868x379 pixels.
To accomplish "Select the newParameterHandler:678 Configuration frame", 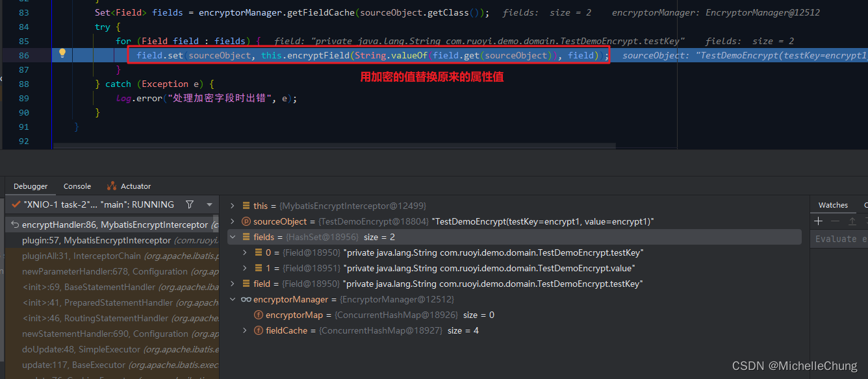I will tap(112, 271).
